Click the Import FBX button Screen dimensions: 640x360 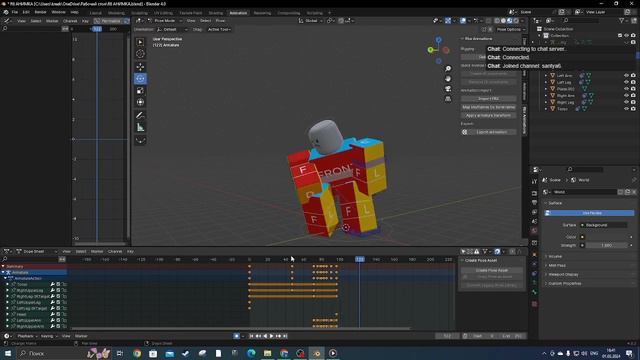(489, 99)
